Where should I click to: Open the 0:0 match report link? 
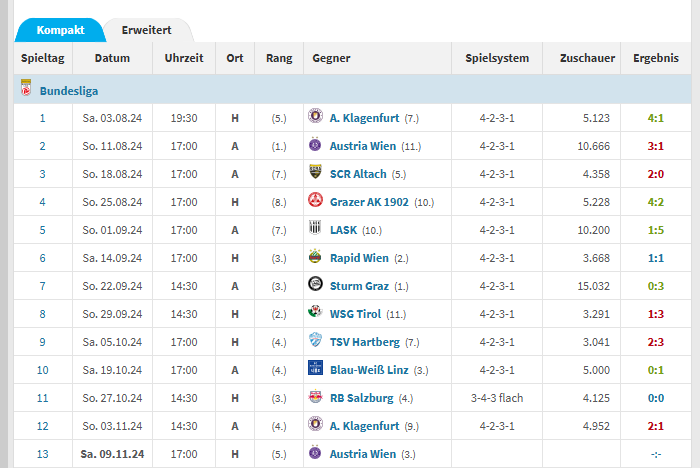pos(656,397)
